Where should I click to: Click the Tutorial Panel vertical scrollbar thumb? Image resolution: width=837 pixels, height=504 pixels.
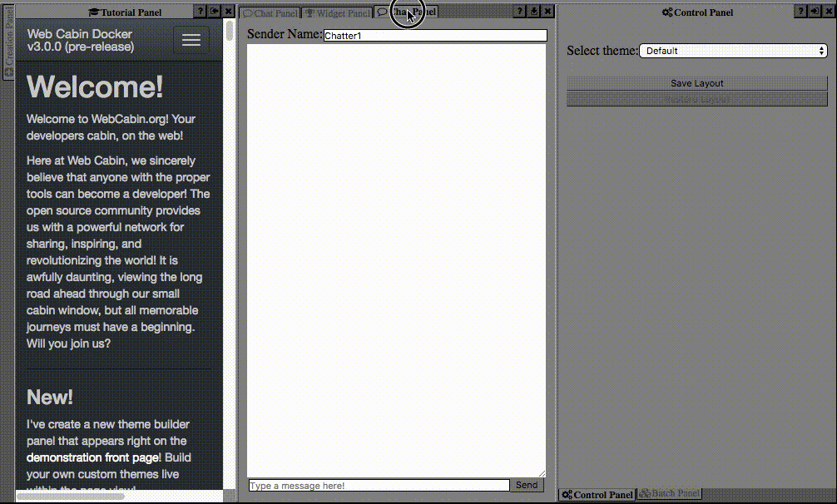point(230,30)
